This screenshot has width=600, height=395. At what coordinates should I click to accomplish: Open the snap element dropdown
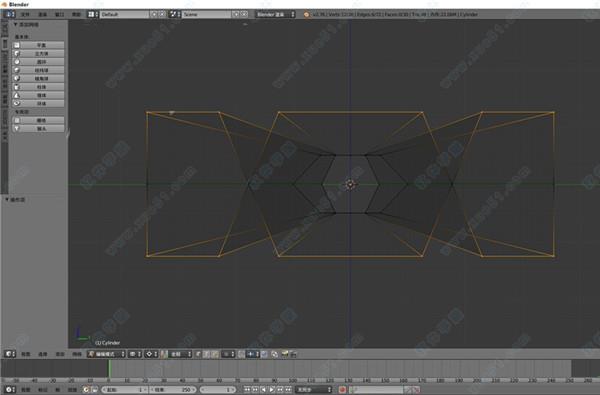point(253,354)
